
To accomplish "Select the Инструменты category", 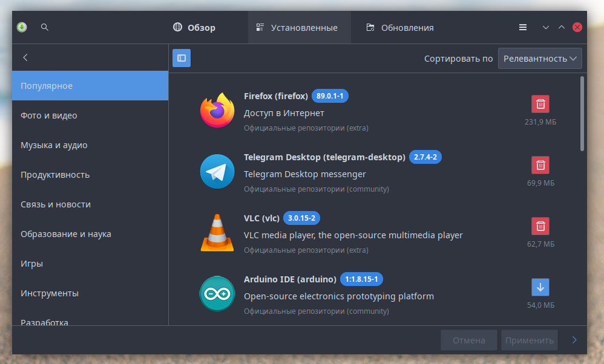I will 90,293.
